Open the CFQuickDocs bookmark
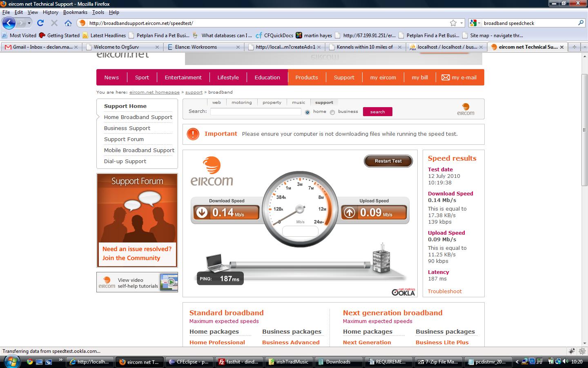The width and height of the screenshot is (588, 368). [274, 35]
